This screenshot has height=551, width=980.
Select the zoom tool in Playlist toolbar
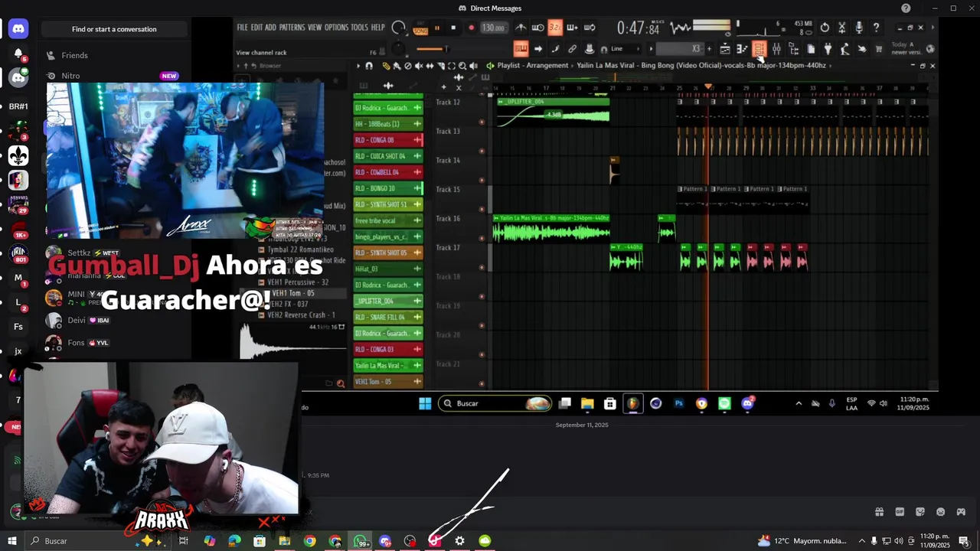[x=462, y=66]
